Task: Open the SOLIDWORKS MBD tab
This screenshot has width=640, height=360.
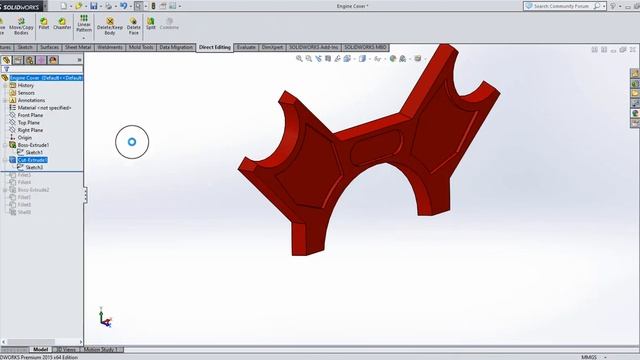Action: tap(365, 47)
